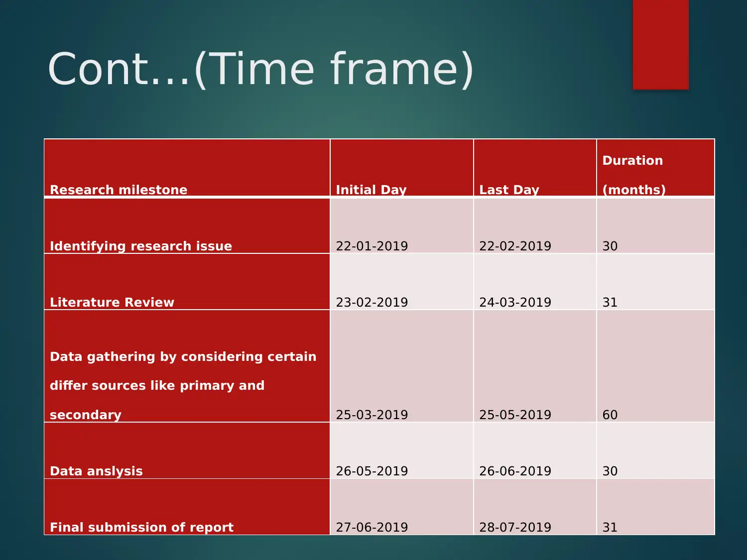The height and width of the screenshot is (560, 747).
Task: Click the 'Final submission of report' cell
Action: click(x=187, y=507)
